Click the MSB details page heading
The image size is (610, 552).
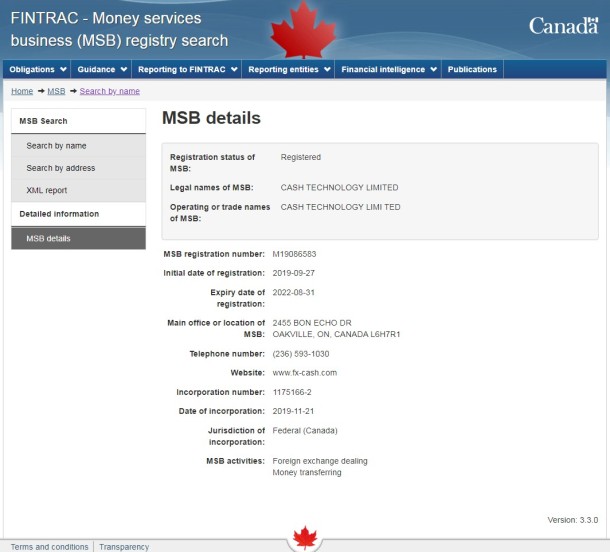[x=211, y=118]
